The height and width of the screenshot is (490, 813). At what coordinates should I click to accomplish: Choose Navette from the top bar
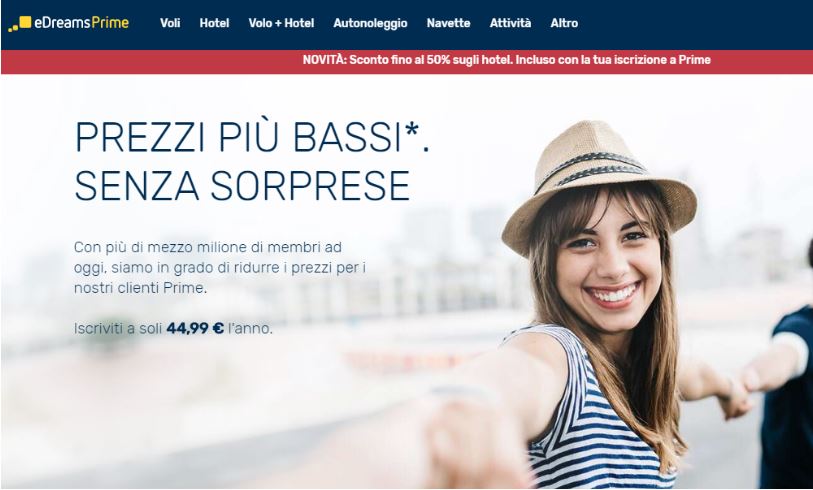448,23
